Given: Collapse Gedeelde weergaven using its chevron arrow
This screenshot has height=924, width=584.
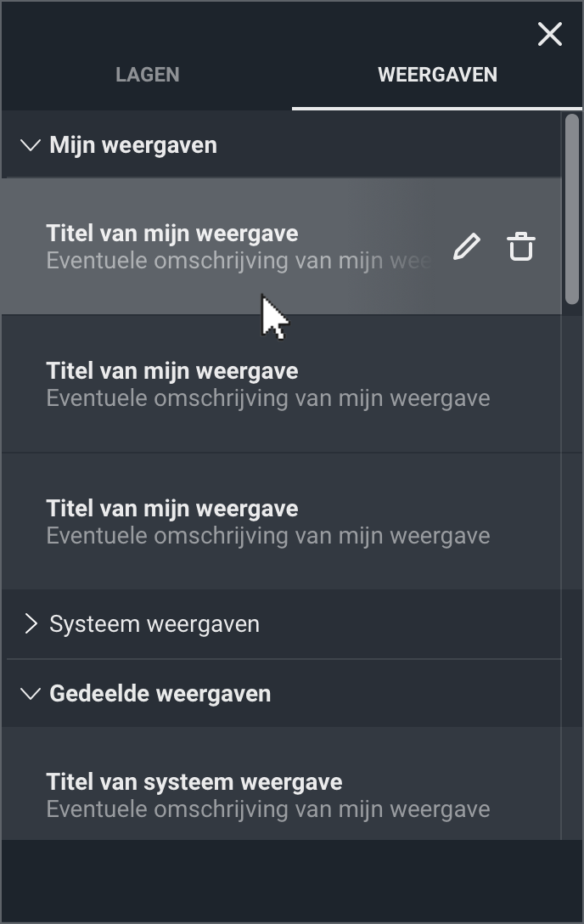Looking at the screenshot, I should click(x=31, y=694).
